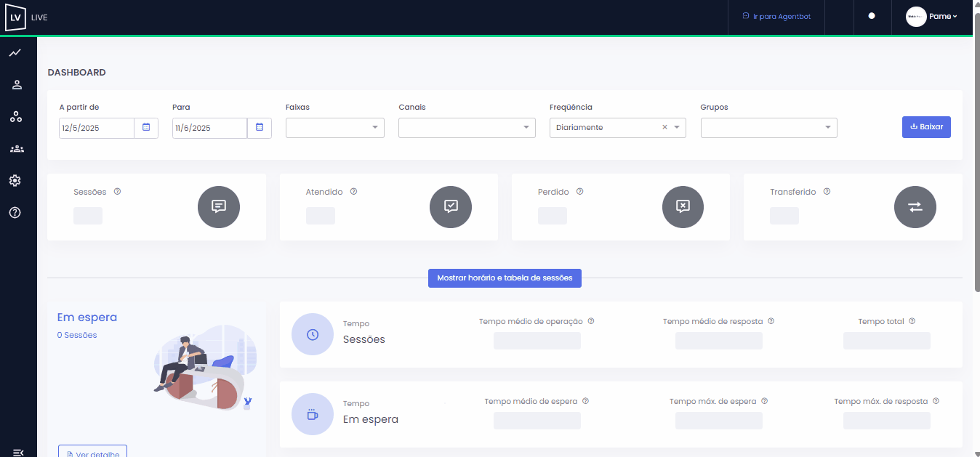This screenshot has width=980, height=457.
Task: Toggle the white status dot in header
Action: 872,16
